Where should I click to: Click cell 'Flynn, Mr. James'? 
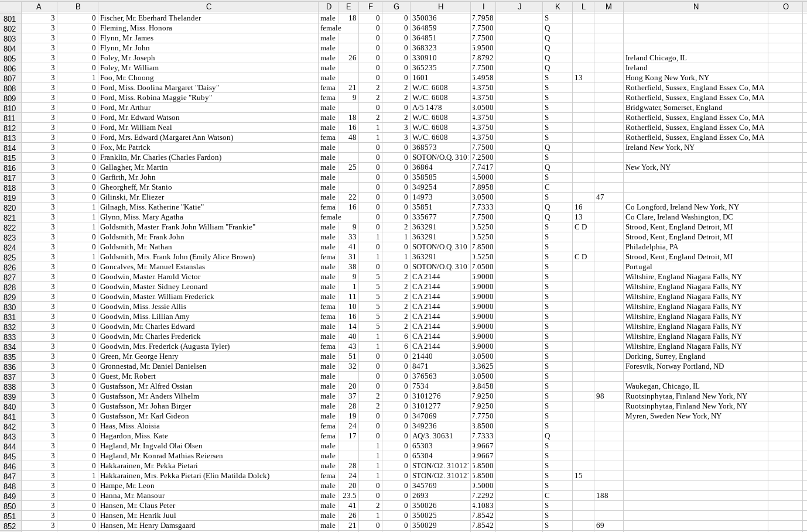[208, 38]
